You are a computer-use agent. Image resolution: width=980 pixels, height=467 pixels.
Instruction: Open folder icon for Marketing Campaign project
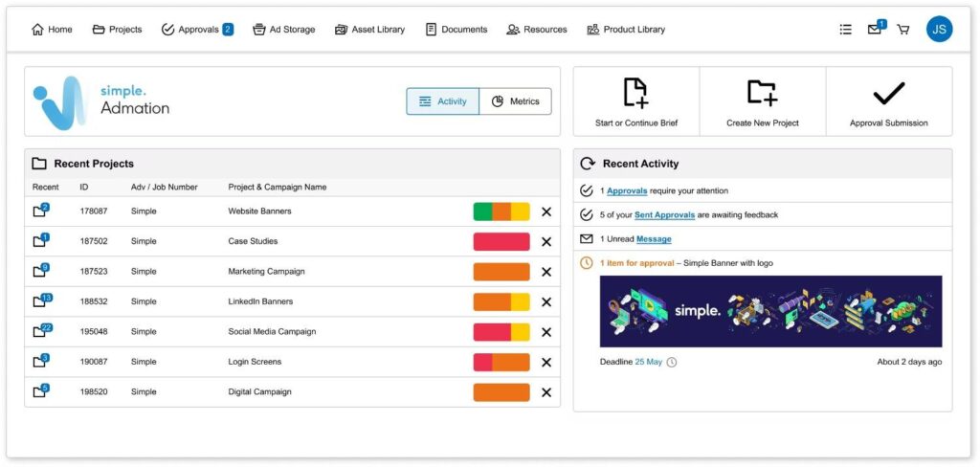pyautogui.click(x=40, y=271)
